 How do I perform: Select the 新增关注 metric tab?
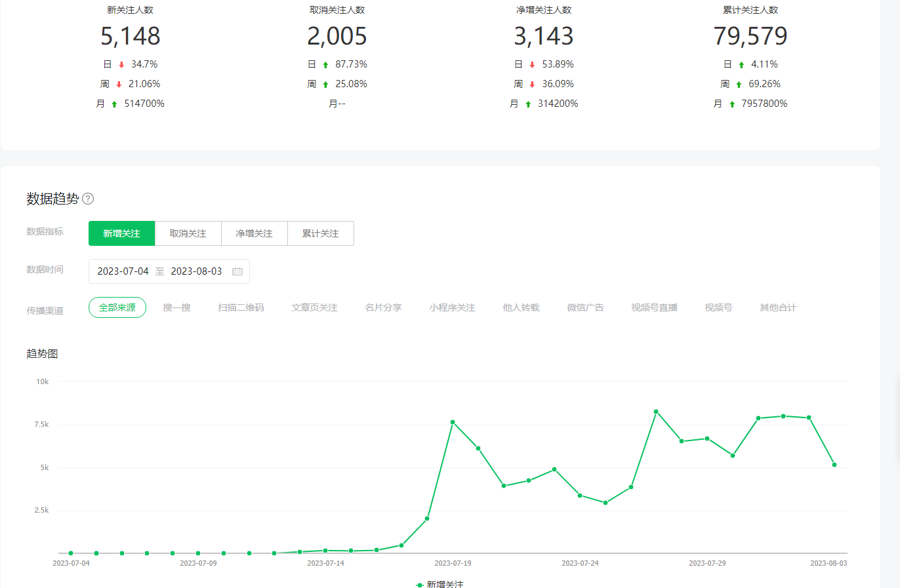pos(121,233)
